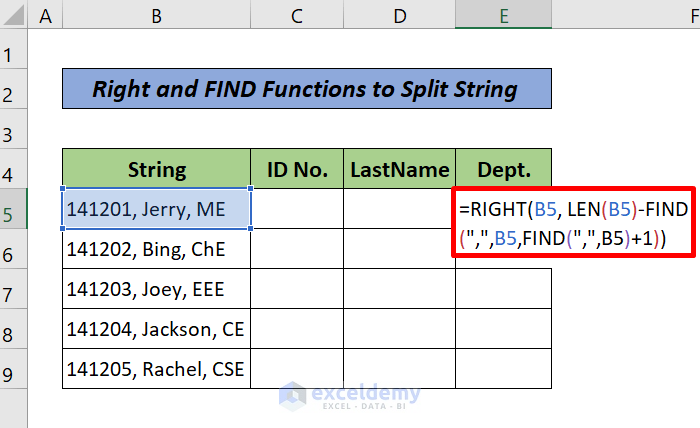Screen dimensions: 700x428
Task: Select column C header
Action: (297, 16)
